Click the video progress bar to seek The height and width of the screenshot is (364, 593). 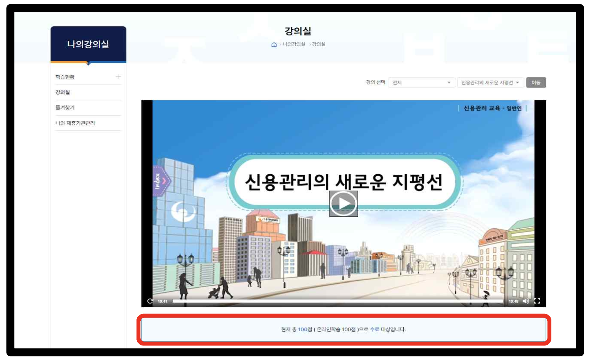(343, 300)
